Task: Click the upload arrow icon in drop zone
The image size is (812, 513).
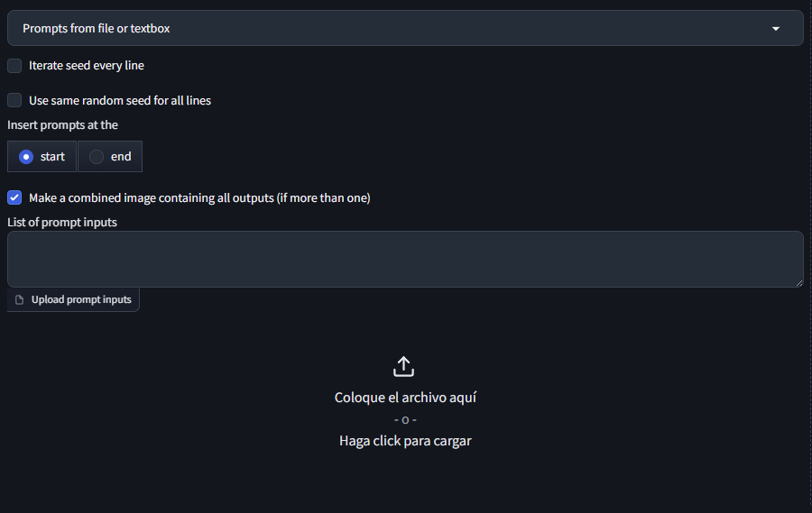Action: point(403,366)
